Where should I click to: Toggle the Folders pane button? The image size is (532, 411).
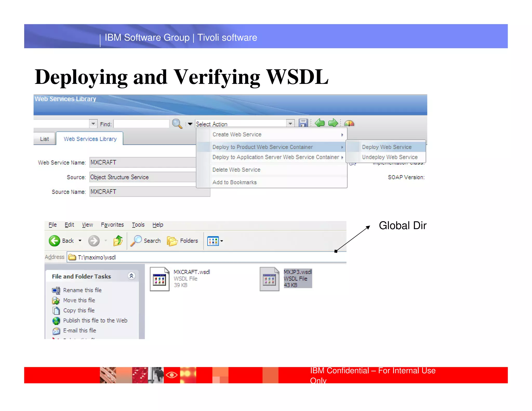click(182, 241)
